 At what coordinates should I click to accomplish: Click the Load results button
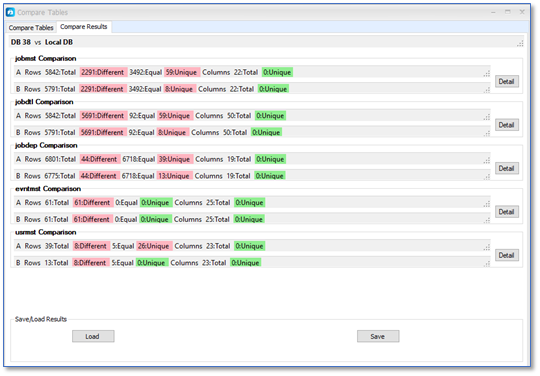click(x=93, y=336)
